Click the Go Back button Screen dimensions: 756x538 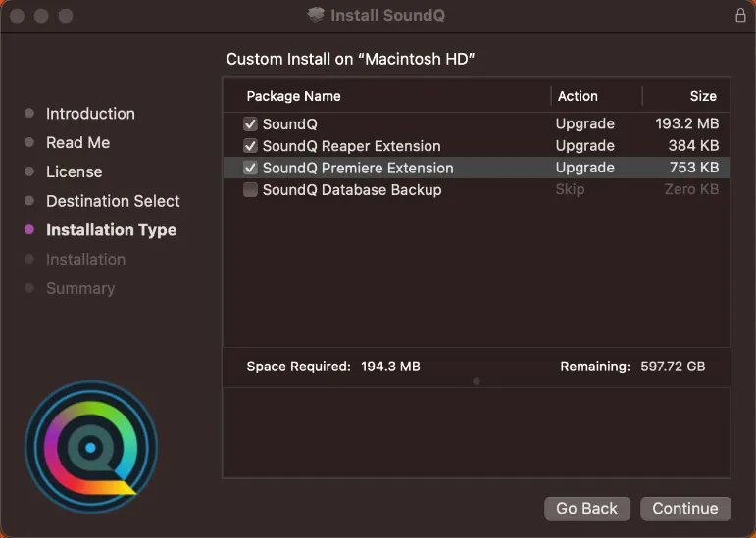click(586, 509)
